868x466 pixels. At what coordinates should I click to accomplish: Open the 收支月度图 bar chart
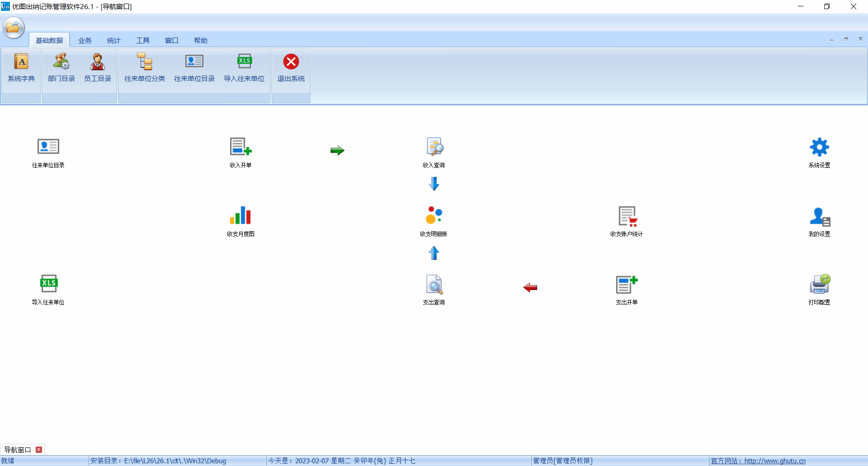click(241, 222)
